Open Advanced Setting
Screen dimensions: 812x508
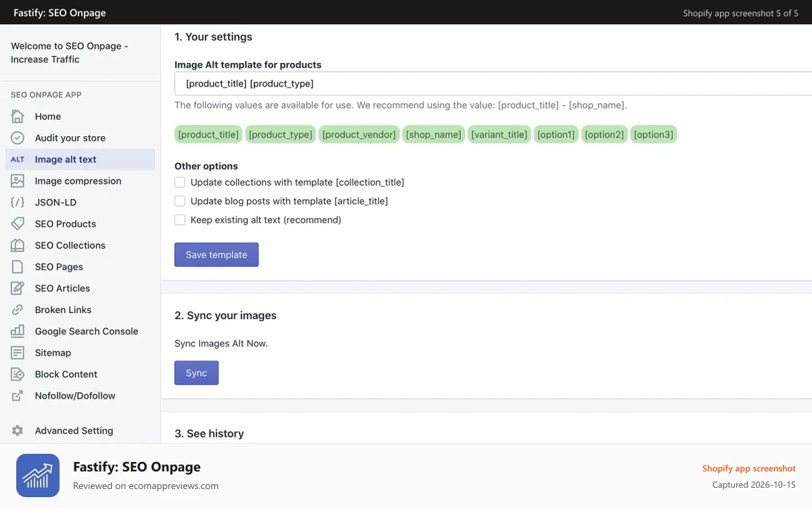click(x=80, y=431)
